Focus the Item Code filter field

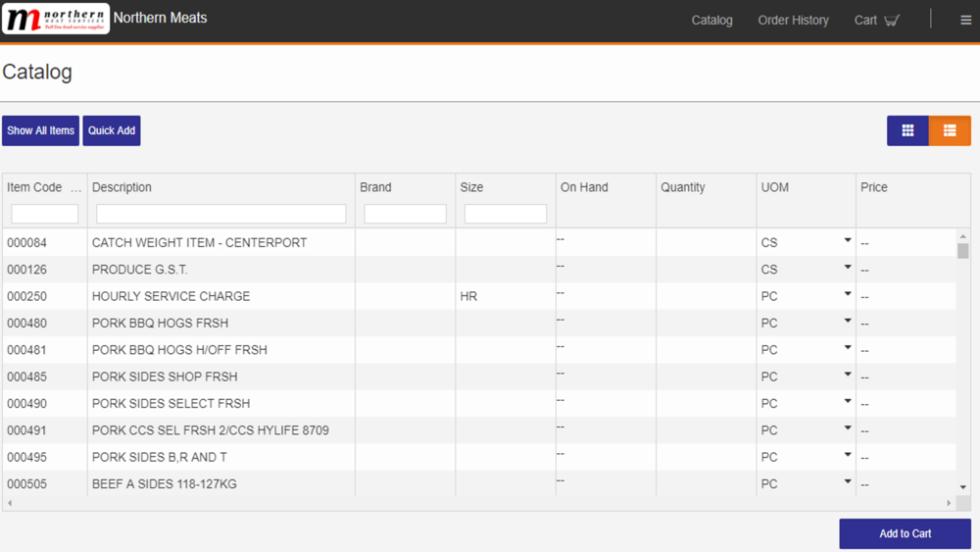coord(44,214)
